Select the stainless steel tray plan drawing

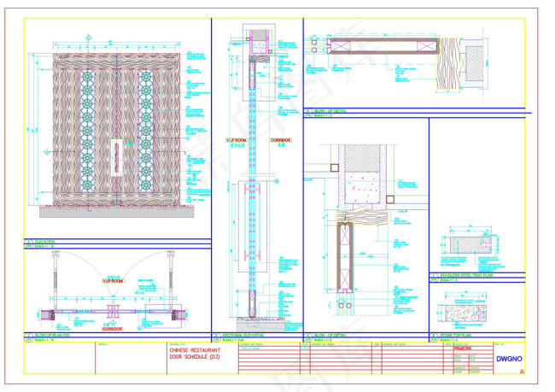tap(470, 245)
